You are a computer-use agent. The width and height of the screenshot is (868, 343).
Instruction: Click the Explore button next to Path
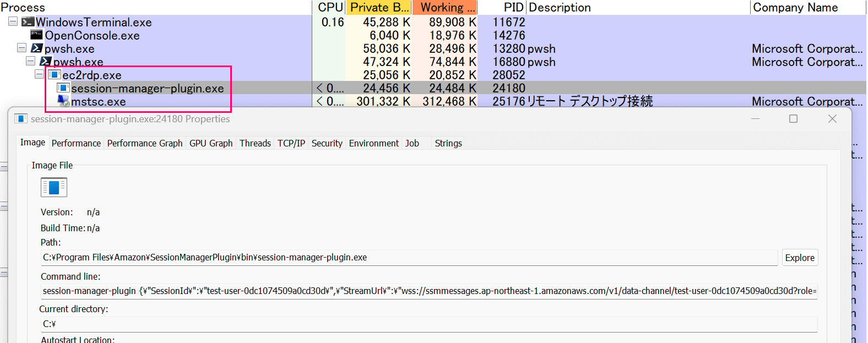pos(800,258)
